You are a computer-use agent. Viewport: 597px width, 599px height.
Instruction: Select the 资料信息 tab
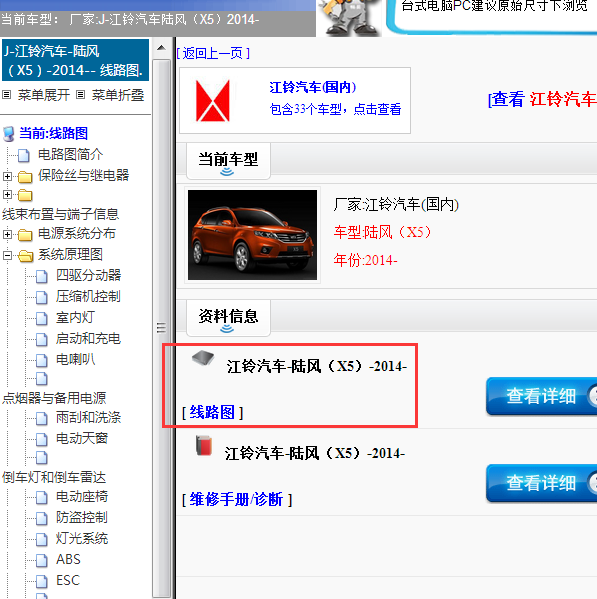coord(228,317)
